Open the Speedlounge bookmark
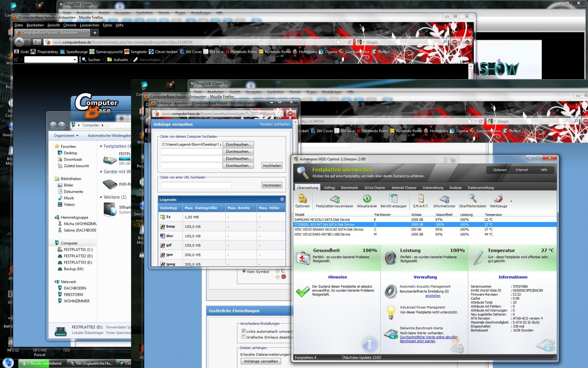Screen dimensions: 588x368 [74, 52]
